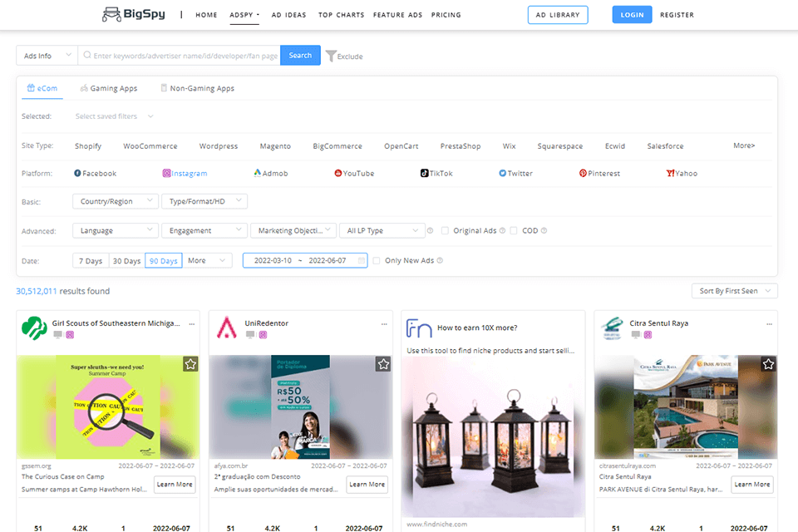The height and width of the screenshot is (532, 798).
Task: Click Learn More on Girl Scouts ad
Action: 175,484
